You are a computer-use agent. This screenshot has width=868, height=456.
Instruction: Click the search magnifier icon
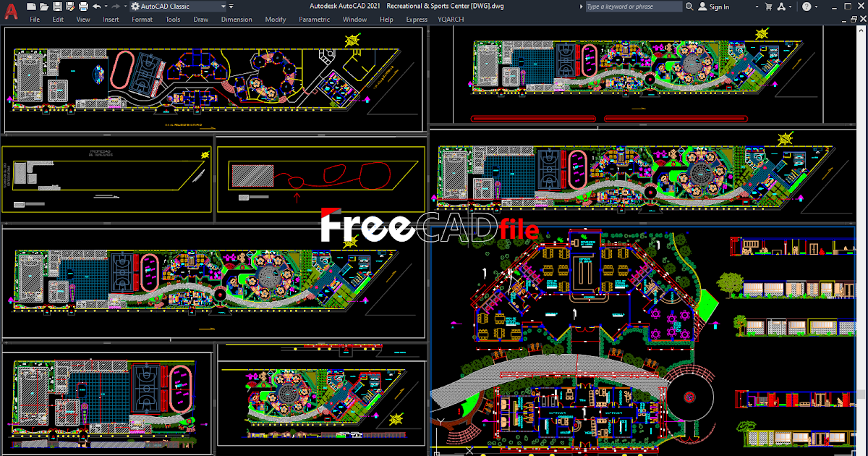(x=689, y=7)
